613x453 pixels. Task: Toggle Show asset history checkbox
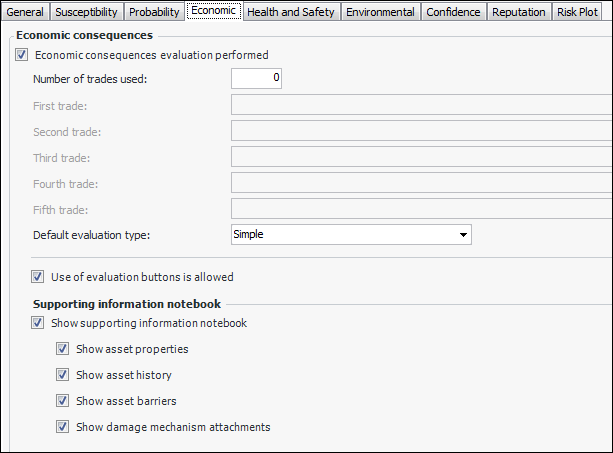[64, 375]
